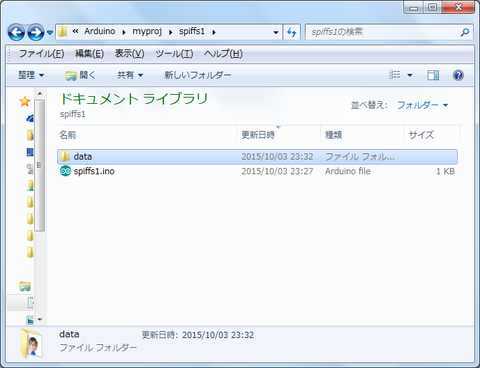The image size is (480, 368).
Task: Close the Explorer window
Action: [458, 7]
